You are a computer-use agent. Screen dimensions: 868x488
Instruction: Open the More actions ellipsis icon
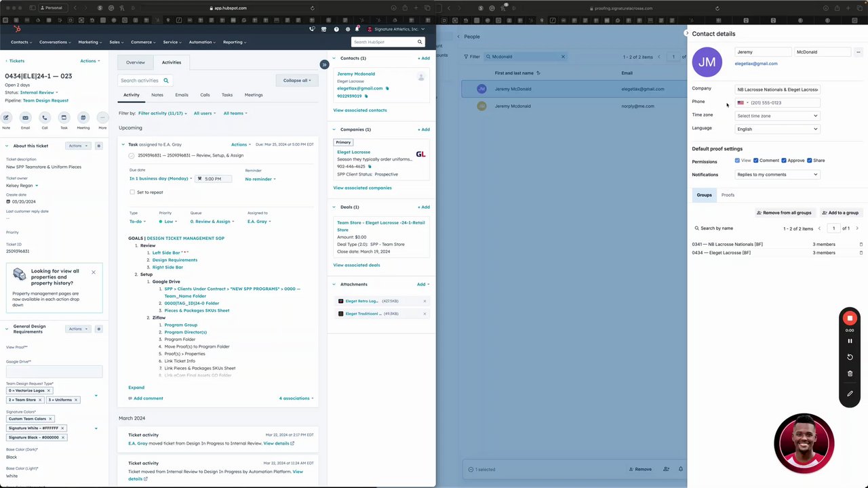point(102,117)
